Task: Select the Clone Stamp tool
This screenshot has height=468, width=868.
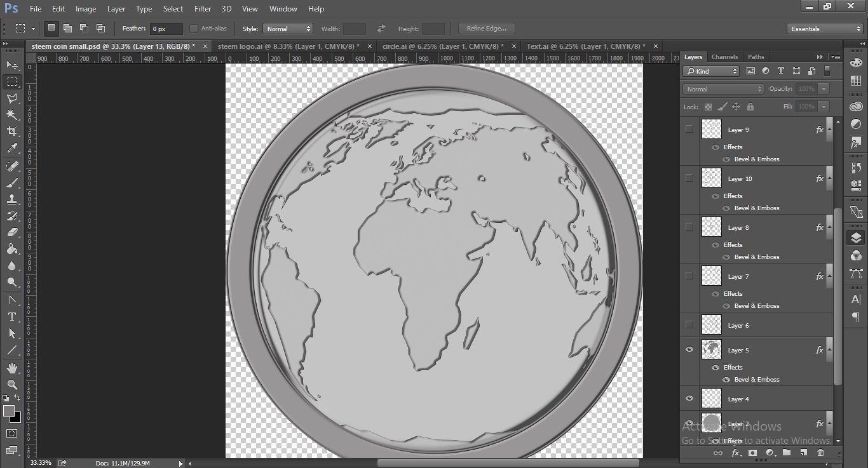Action: coord(12,199)
